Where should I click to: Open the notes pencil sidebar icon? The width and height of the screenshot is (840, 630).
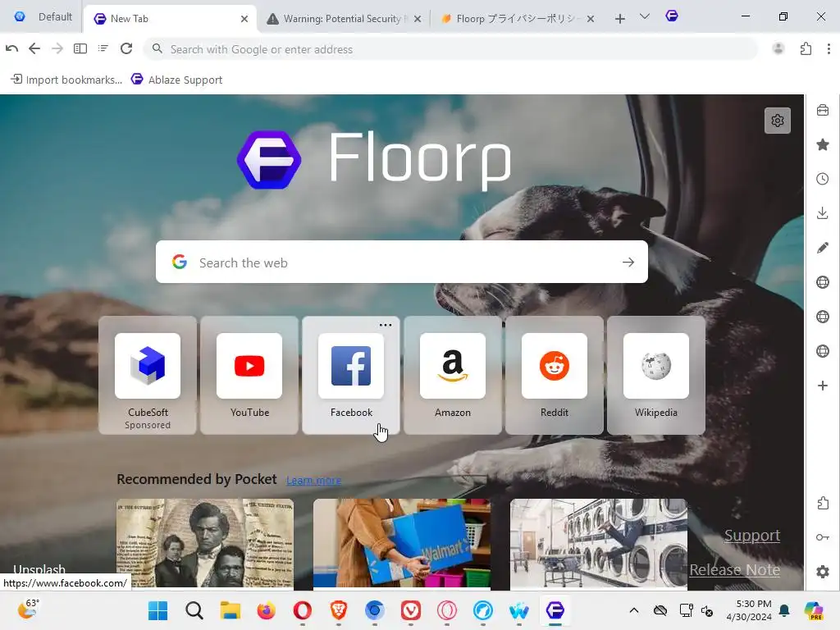coord(823,248)
